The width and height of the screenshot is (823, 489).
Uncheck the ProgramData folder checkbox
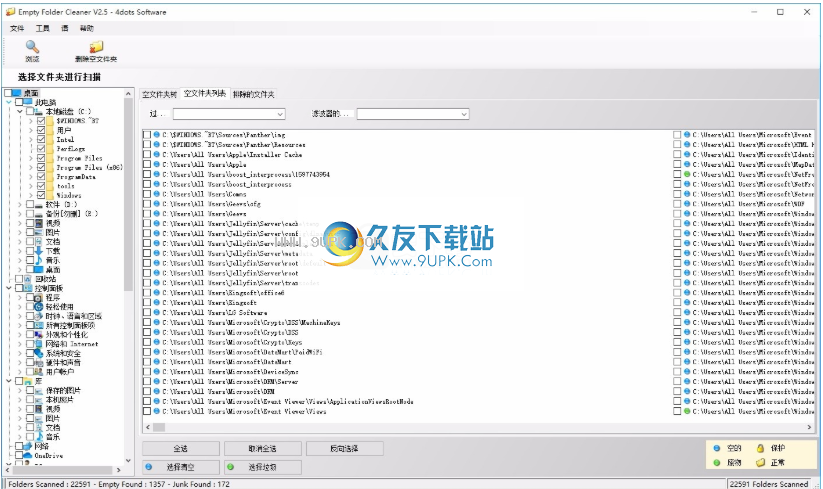[x=41, y=177]
